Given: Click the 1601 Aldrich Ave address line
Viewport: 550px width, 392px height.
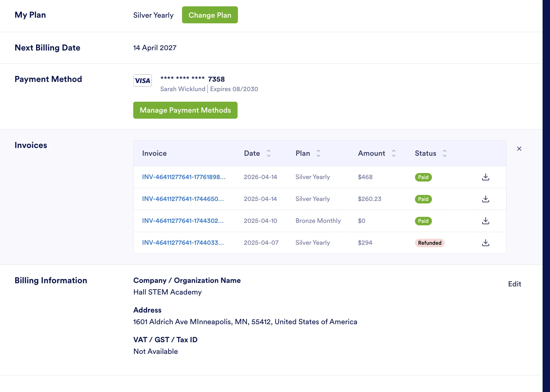Looking at the screenshot, I should pyautogui.click(x=245, y=322).
